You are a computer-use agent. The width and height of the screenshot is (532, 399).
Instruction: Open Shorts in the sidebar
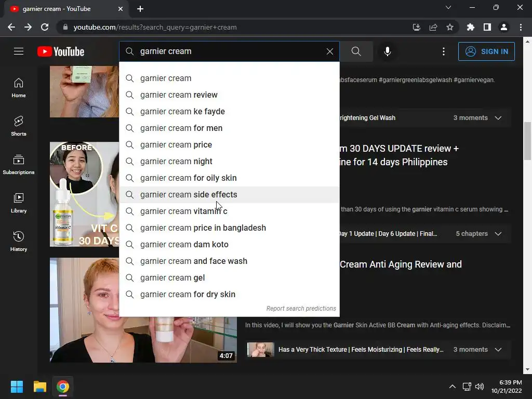coord(19,126)
